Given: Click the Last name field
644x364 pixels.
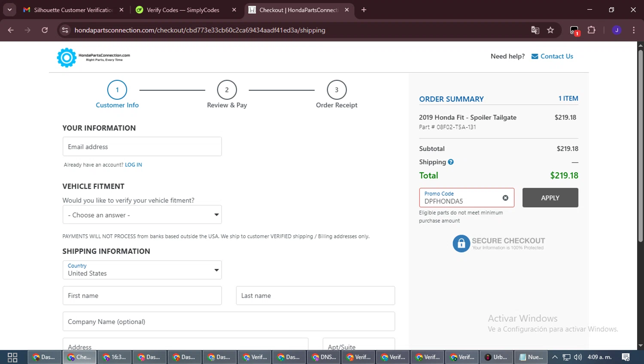Looking at the screenshot, I should [x=316, y=296].
